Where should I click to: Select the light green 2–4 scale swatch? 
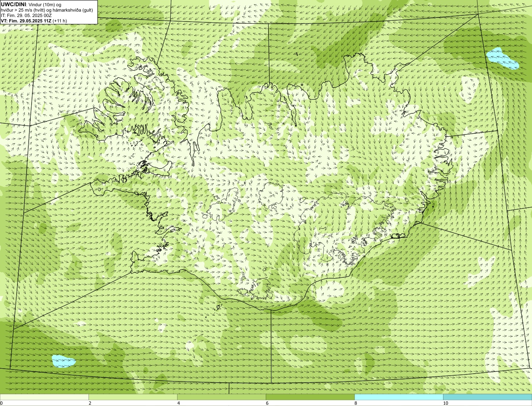point(133,397)
